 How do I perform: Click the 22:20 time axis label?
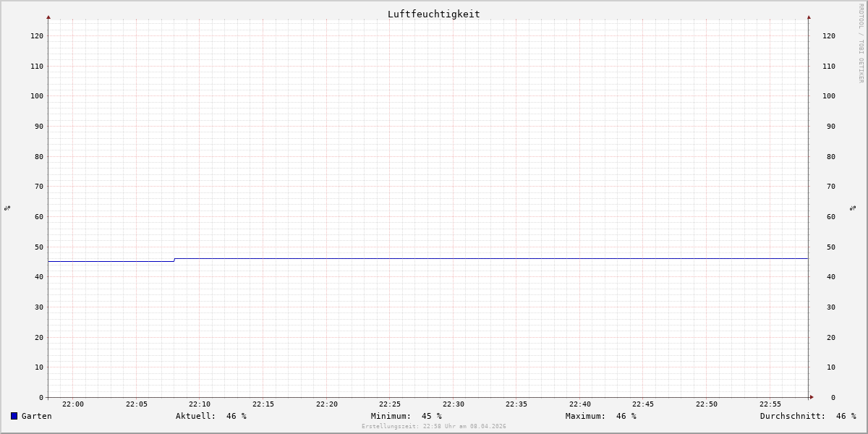click(x=327, y=404)
